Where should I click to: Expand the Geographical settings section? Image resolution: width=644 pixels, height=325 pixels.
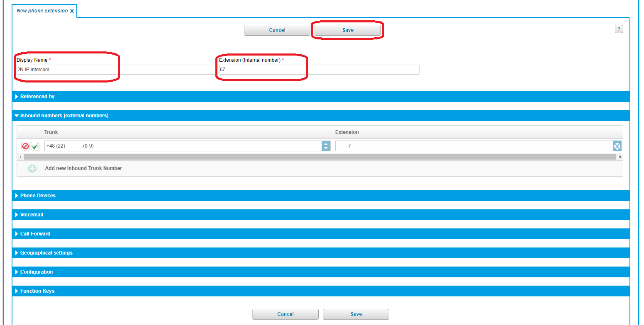pyautogui.click(x=46, y=253)
